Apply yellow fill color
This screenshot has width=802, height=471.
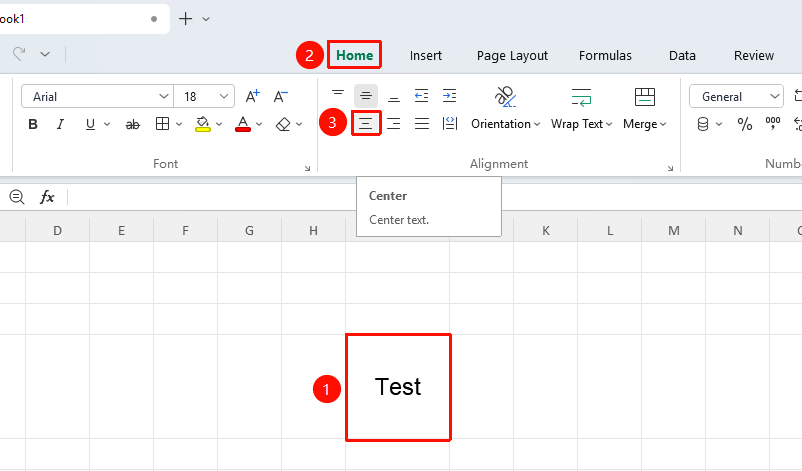click(203, 124)
